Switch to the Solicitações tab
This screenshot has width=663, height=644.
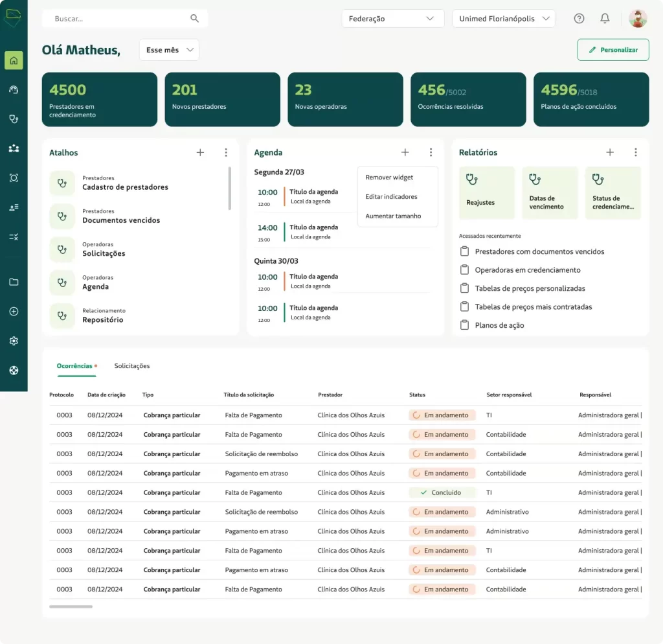pos(132,366)
